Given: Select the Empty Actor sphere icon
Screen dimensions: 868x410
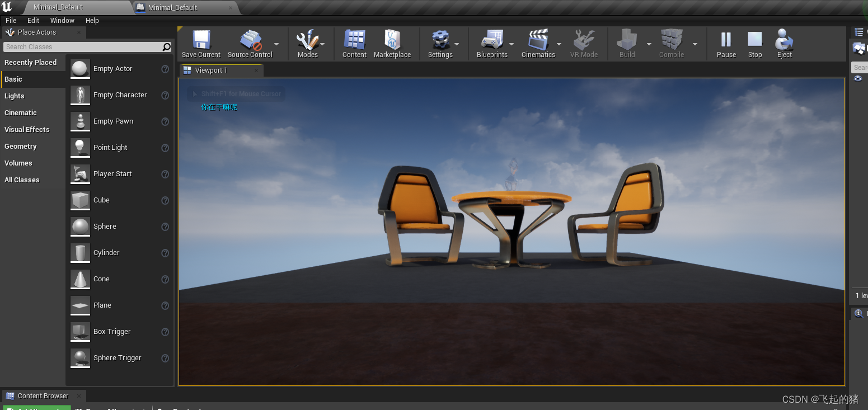Looking at the screenshot, I should [81, 69].
